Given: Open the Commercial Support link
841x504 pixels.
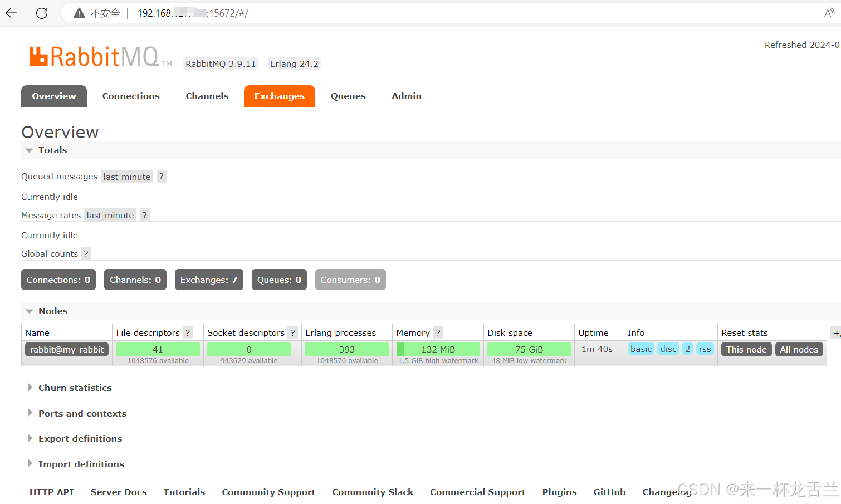Looking at the screenshot, I should (478, 492).
